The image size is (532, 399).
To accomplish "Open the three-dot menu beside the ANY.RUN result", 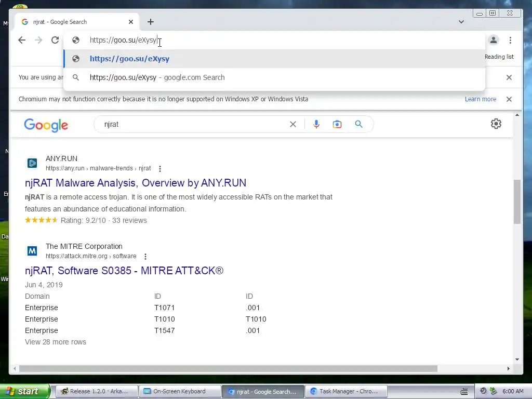I will point(160,169).
